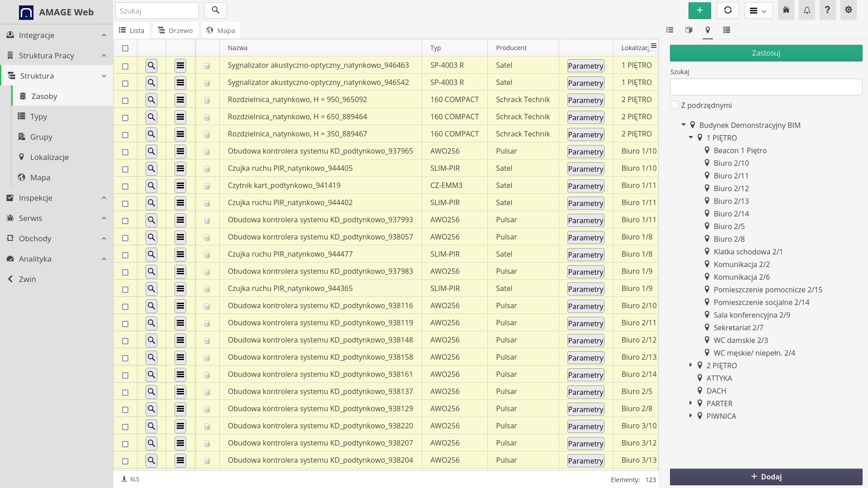
Task: Download XLS export icon
Action: pos(130,479)
